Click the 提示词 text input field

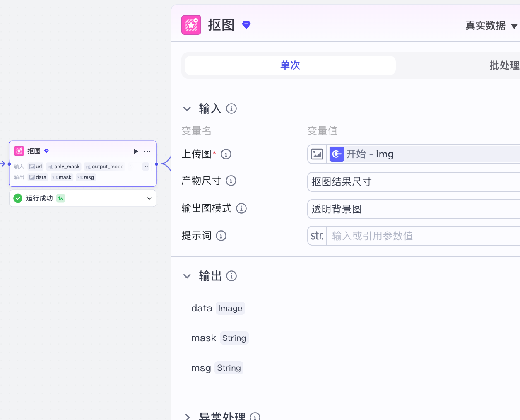pos(422,236)
